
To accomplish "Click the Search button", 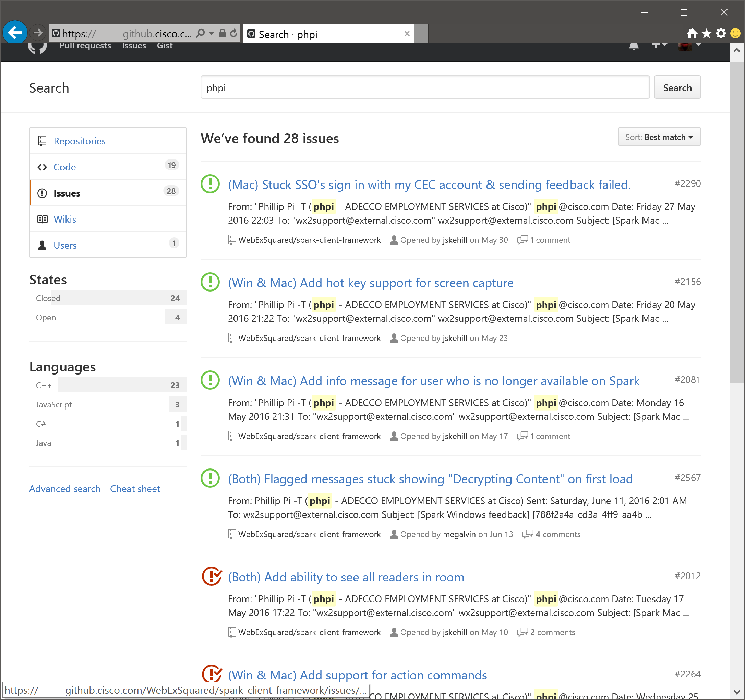I will click(x=677, y=88).
